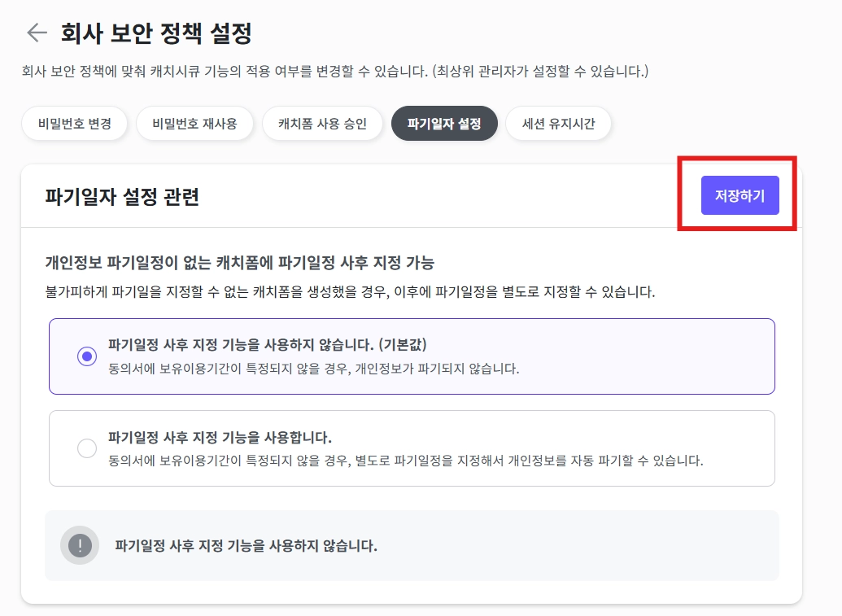Click the 회사 보안 정책 설정 page title
Viewport: 842px width, 616px height.
point(156,33)
